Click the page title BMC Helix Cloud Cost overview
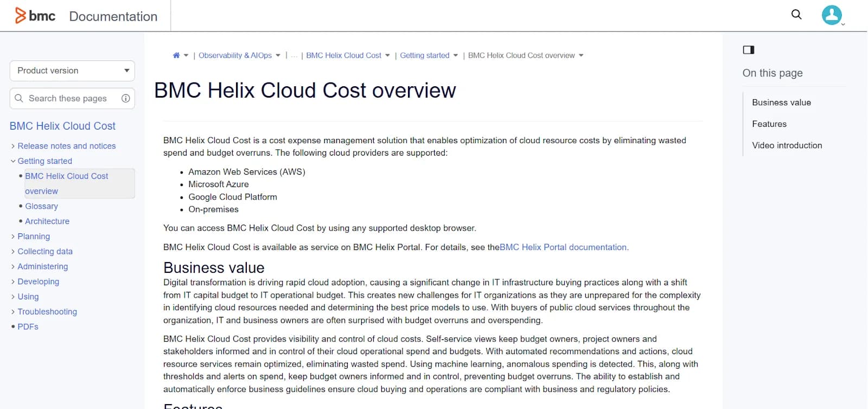This screenshot has width=868, height=409. point(305,90)
